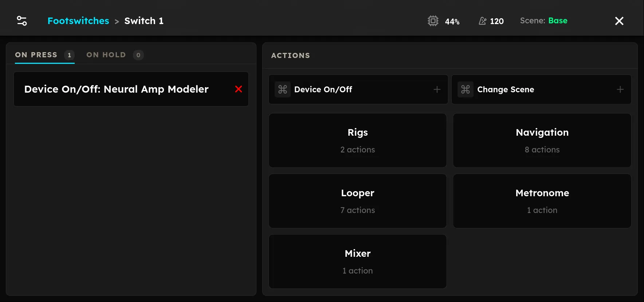Remove the Neural Amp Modeler action
644x302 pixels.
239,89
